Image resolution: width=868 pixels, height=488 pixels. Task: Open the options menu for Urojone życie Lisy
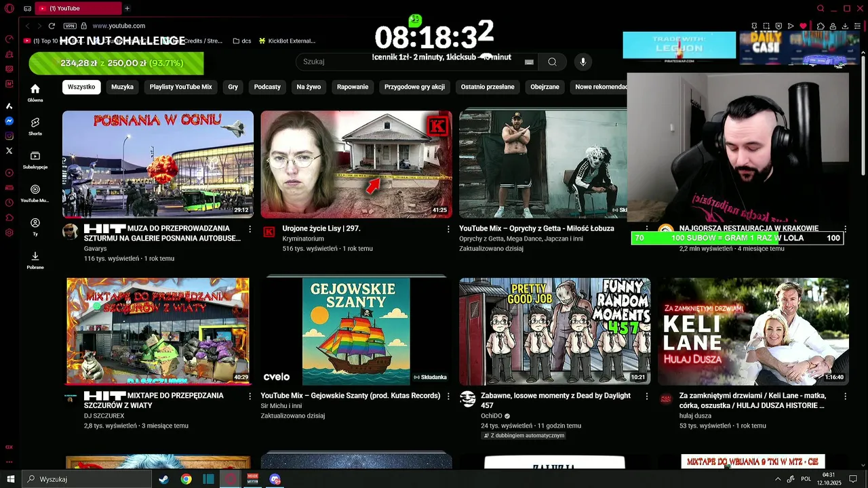448,229
